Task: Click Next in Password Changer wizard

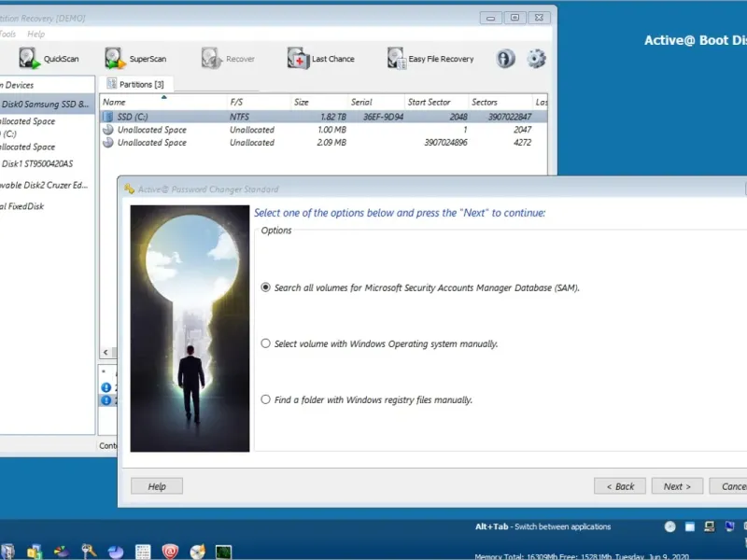Action: tap(676, 486)
